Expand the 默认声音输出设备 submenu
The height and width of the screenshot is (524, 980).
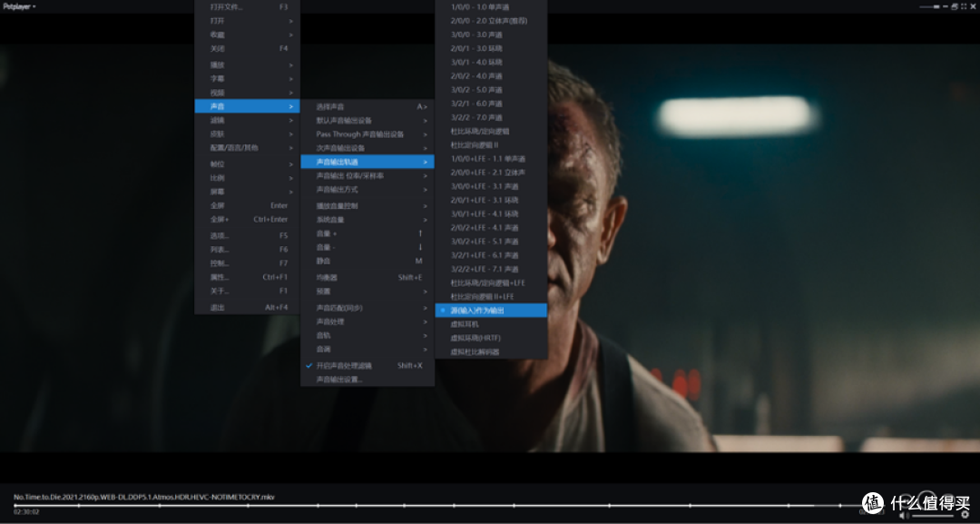click(367, 120)
